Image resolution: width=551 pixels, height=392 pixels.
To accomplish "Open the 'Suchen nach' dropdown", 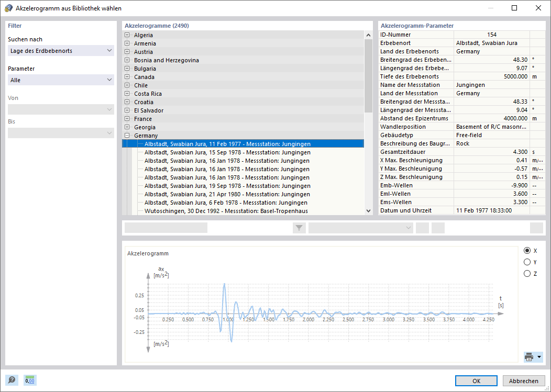I will [61, 51].
